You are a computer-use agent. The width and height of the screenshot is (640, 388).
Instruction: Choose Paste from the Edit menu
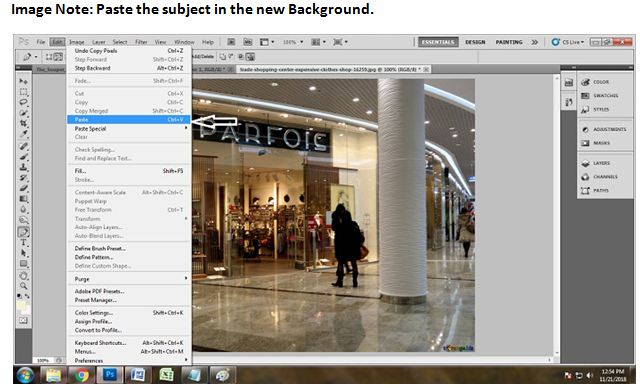(129, 120)
